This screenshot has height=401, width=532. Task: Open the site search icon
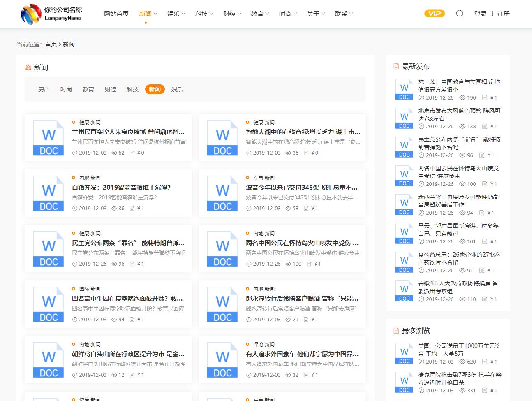tap(459, 14)
